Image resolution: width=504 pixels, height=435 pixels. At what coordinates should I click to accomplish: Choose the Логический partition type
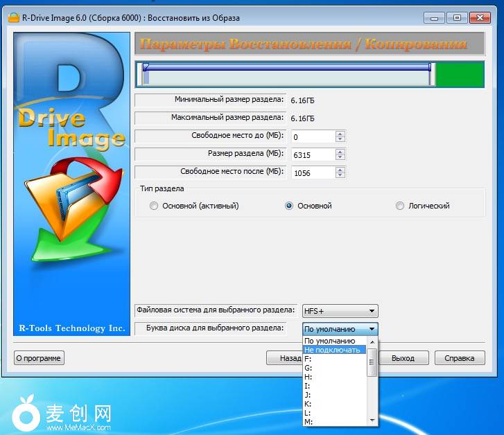click(400, 206)
